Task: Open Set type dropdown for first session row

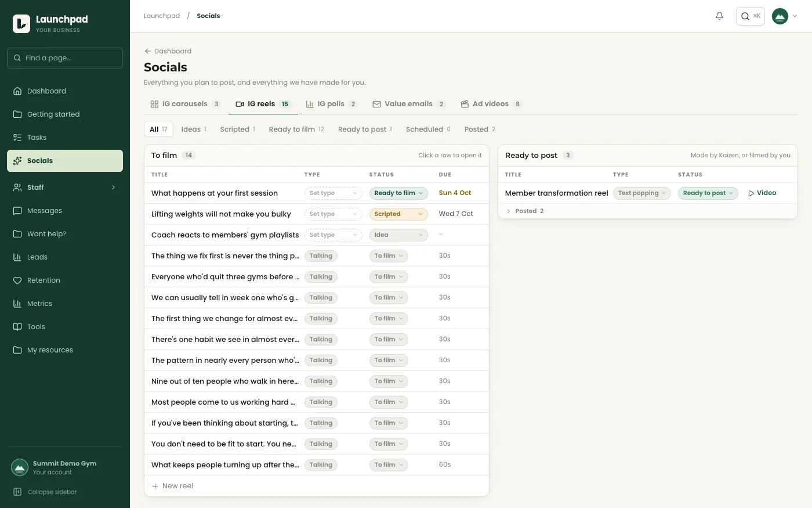Action: click(x=333, y=193)
